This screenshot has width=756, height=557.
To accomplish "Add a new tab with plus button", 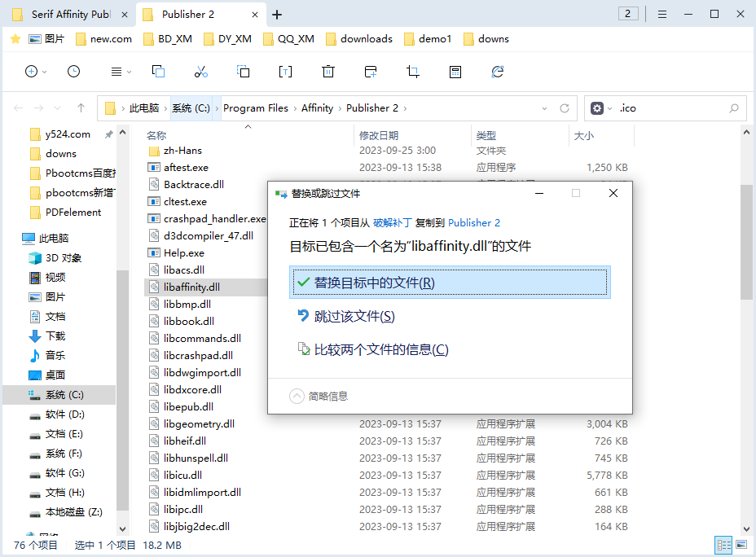I will pyautogui.click(x=277, y=15).
